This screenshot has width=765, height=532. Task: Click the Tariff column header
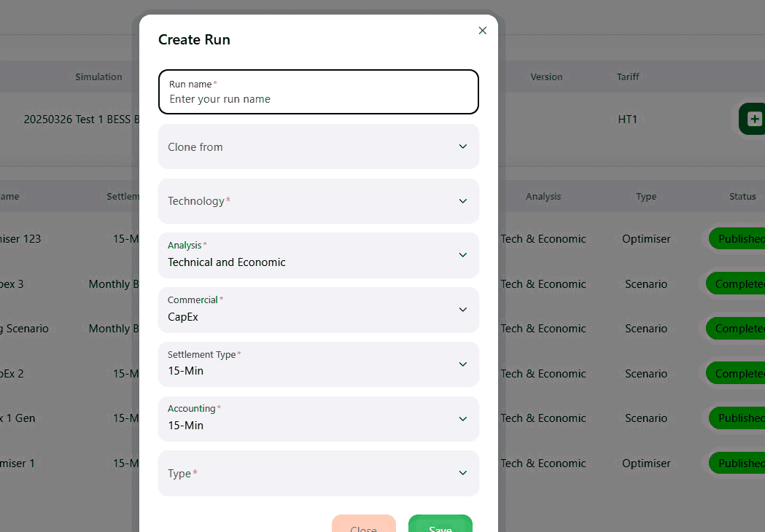click(x=628, y=77)
